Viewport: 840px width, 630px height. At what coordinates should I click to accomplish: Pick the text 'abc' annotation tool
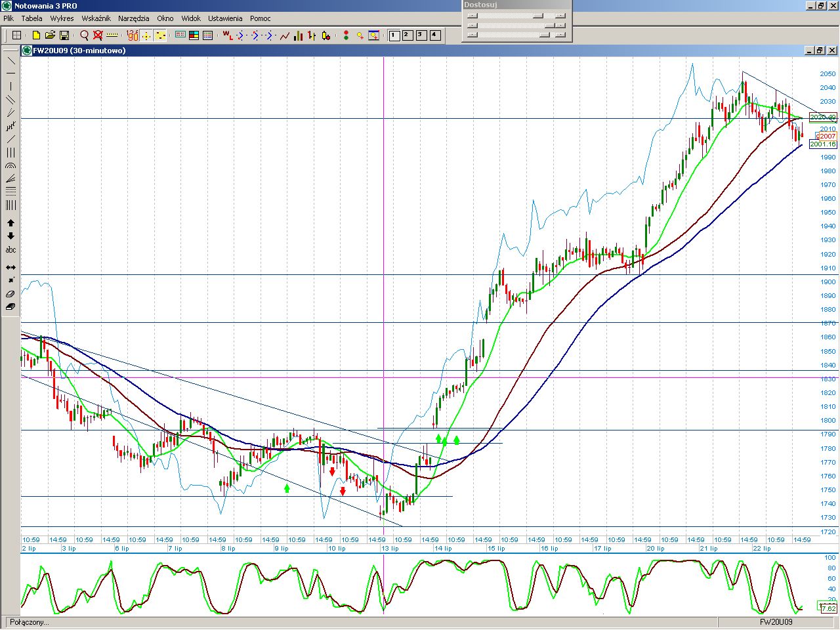(x=10, y=250)
